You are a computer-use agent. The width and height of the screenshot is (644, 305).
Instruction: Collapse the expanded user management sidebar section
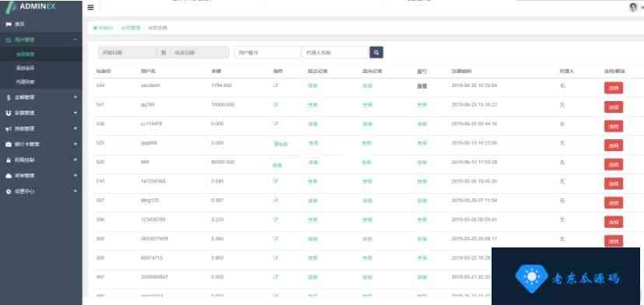tap(41, 40)
